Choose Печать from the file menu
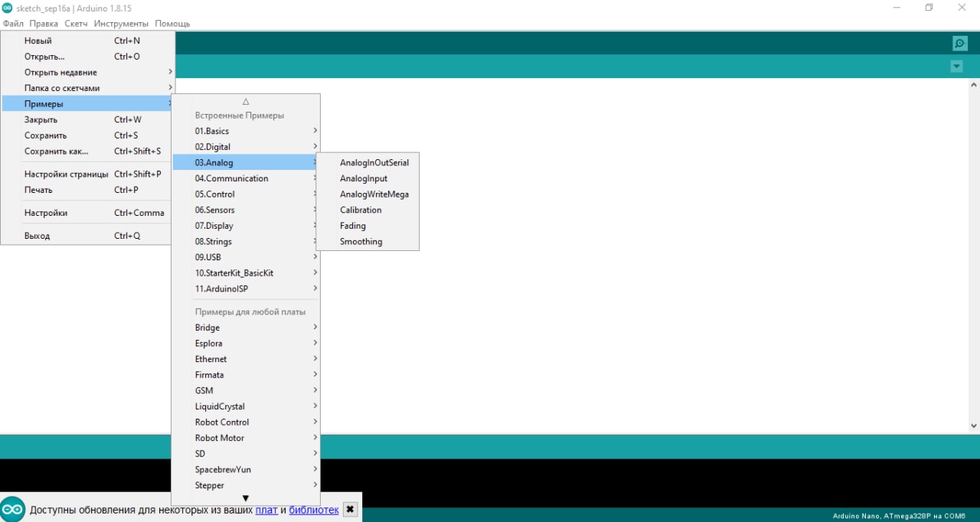Viewport: 980px width, 522px height. click(88, 190)
